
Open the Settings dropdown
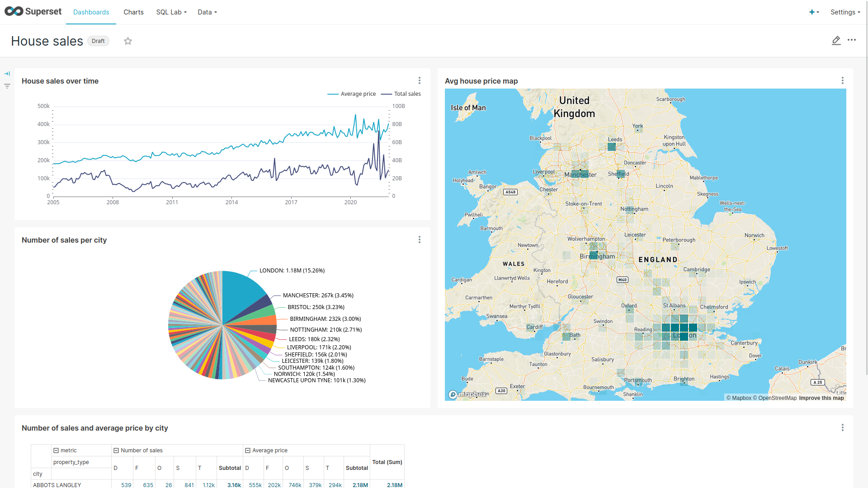(845, 12)
